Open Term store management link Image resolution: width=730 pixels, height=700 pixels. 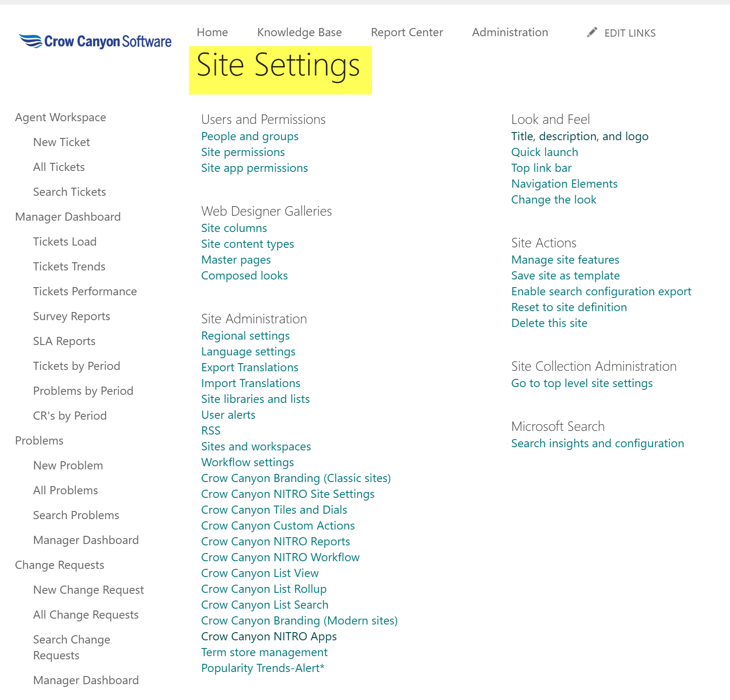[264, 652]
